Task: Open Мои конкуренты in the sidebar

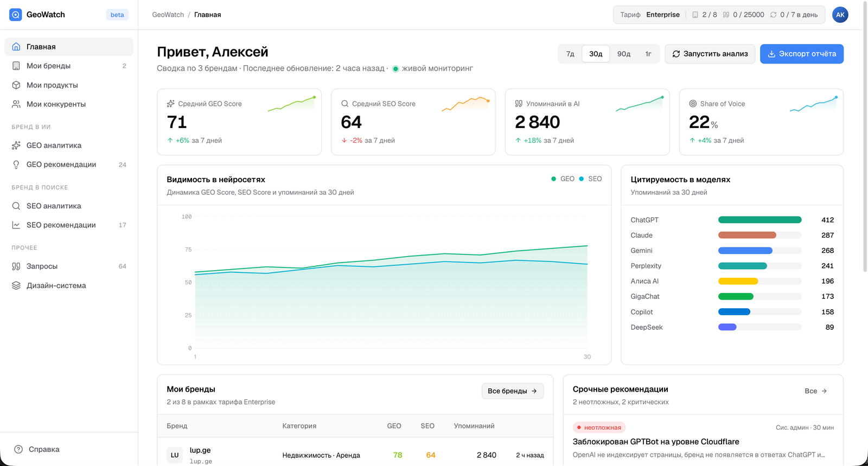Action: [69, 104]
